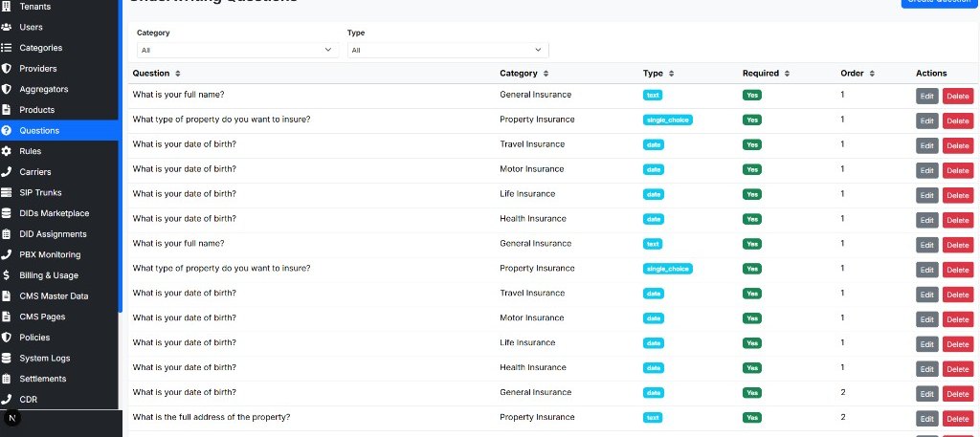Click the round N logo badge
The image size is (980, 437).
[11, 418]
